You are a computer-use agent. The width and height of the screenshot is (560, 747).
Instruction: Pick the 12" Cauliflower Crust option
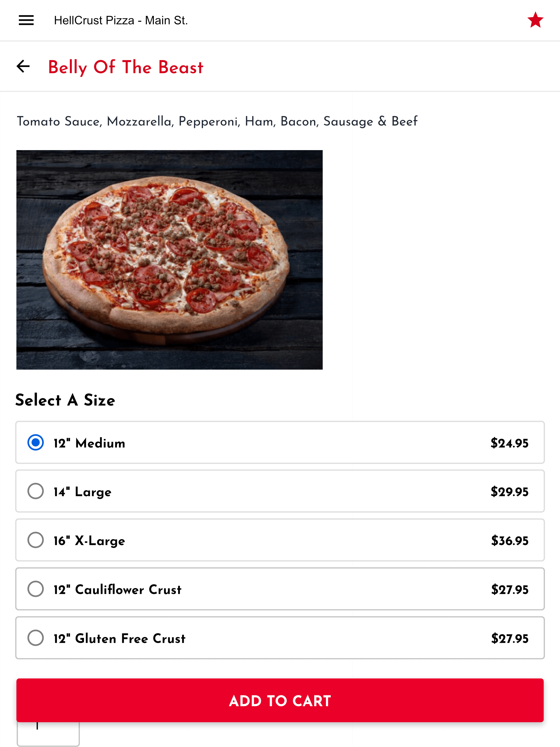point(280,589)
